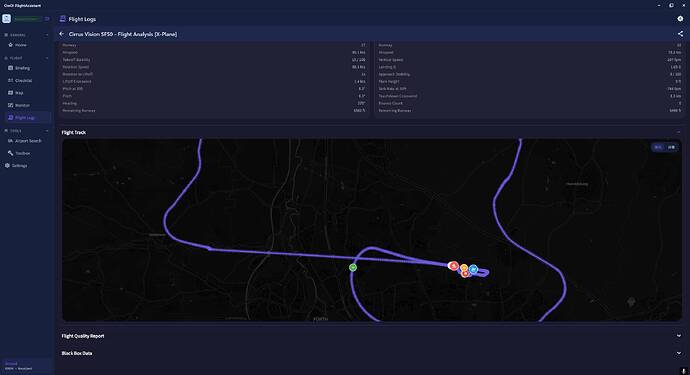Click the orange marker on the flight track
The width and height of the screenshot is (690, 375).
click(463, 268)
